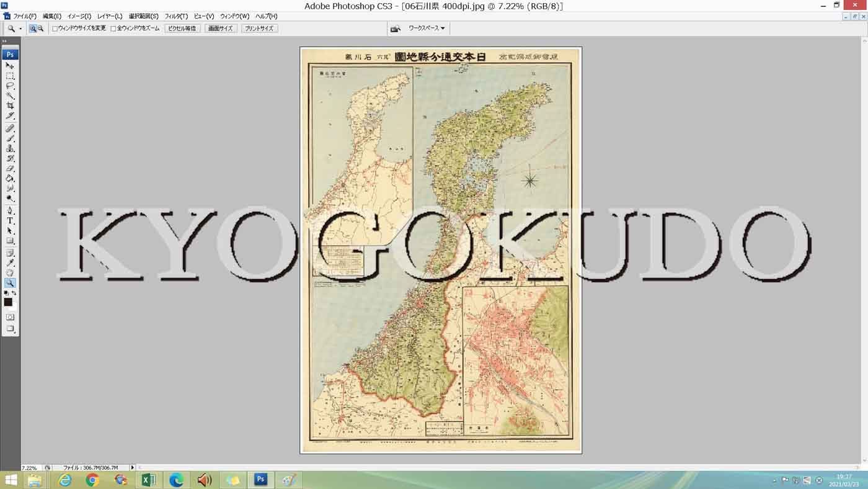The width and height of the screenshot is (868, 489).
Task: Open Microsoft Edge from taskbar
Action: click(177, 480)
